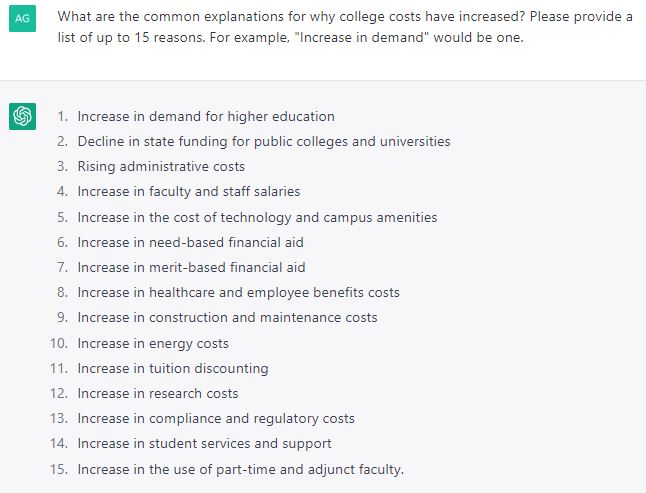Click 'Increase in student services and support'
The width and height of the screenshot is (646, 493).
204,444
